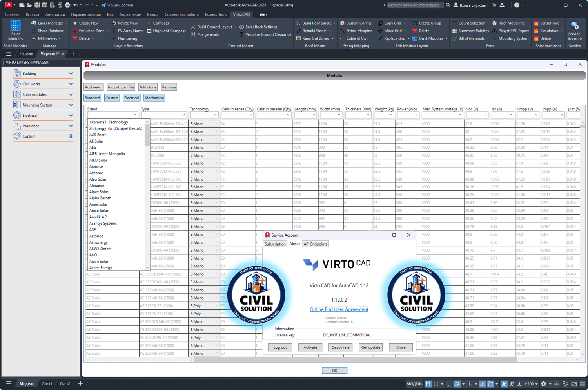Toggle visibility of Civil works layer
Screen dimensions: 588x390
click(x=71, y=84)
